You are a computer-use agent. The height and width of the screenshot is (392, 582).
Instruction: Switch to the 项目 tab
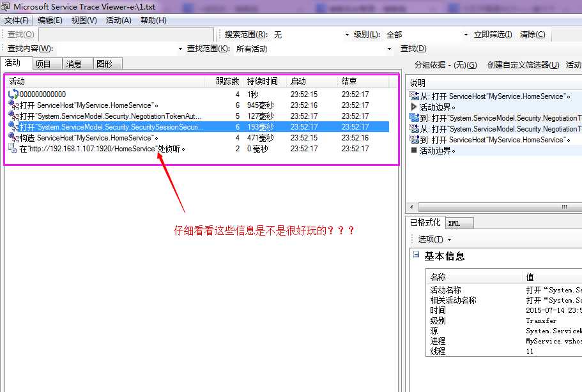point(47,64)
